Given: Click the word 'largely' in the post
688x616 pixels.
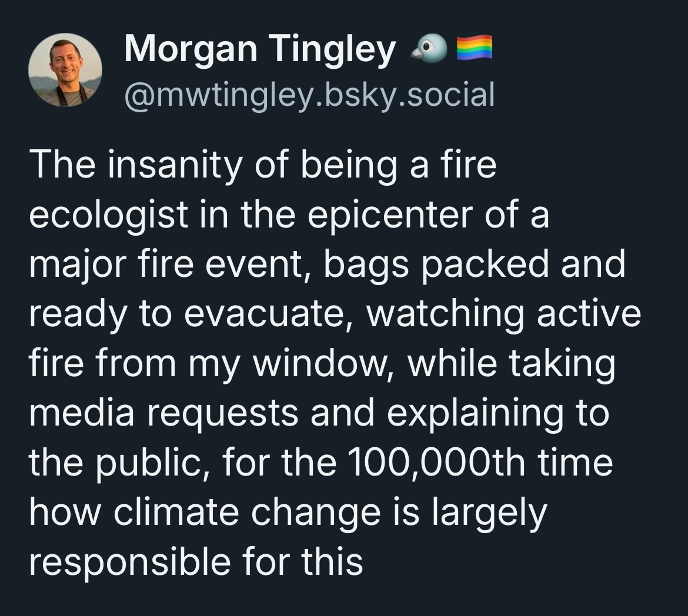Looking at the screenshot, I should pyautogui.click(x=490, y=512).
